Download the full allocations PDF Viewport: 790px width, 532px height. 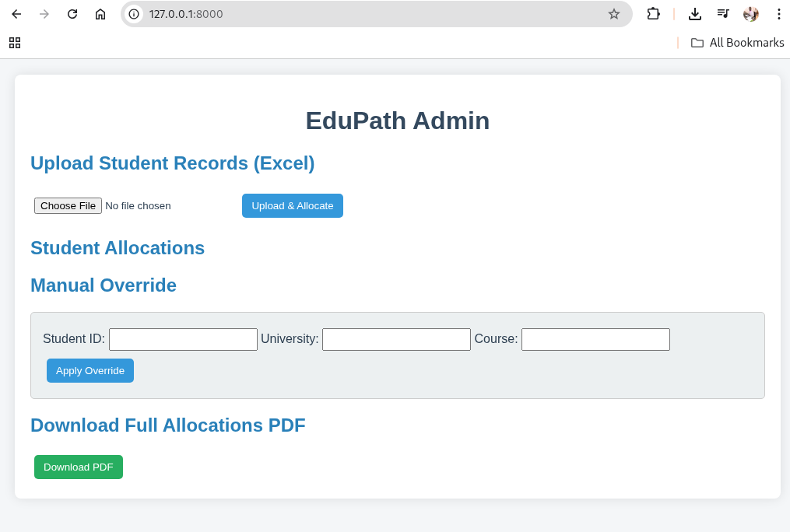pos(78,467)
